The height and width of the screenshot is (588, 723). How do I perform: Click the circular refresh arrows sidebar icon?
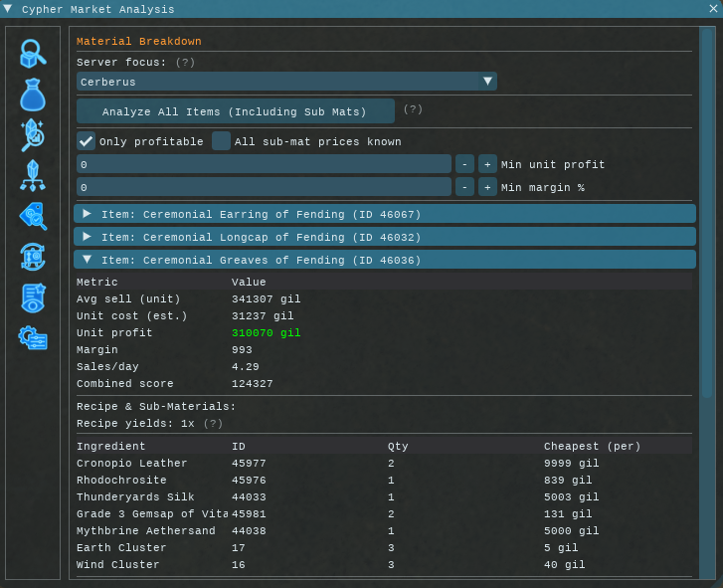[33, 257]
